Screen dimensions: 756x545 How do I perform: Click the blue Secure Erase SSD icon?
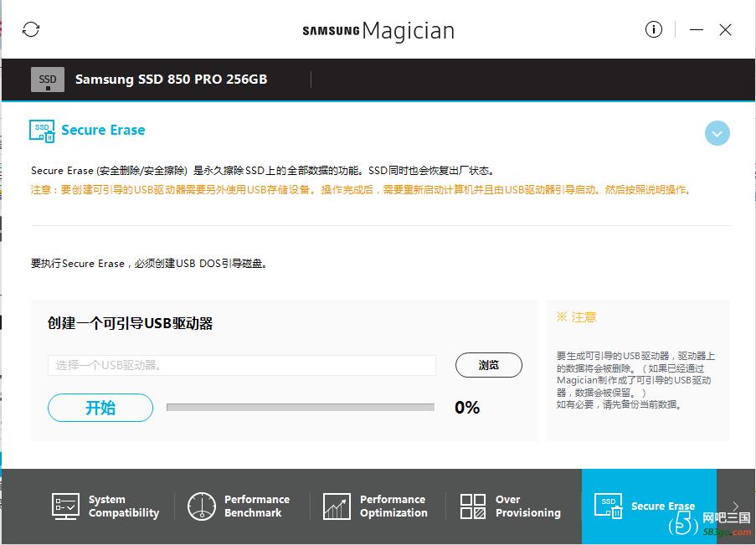[x=42, y=131]
